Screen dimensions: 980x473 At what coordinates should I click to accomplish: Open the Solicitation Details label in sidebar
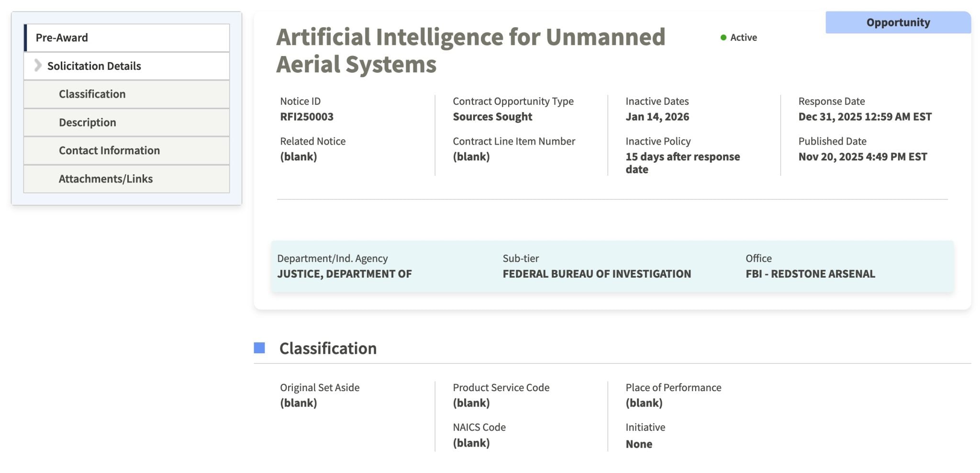94,66
